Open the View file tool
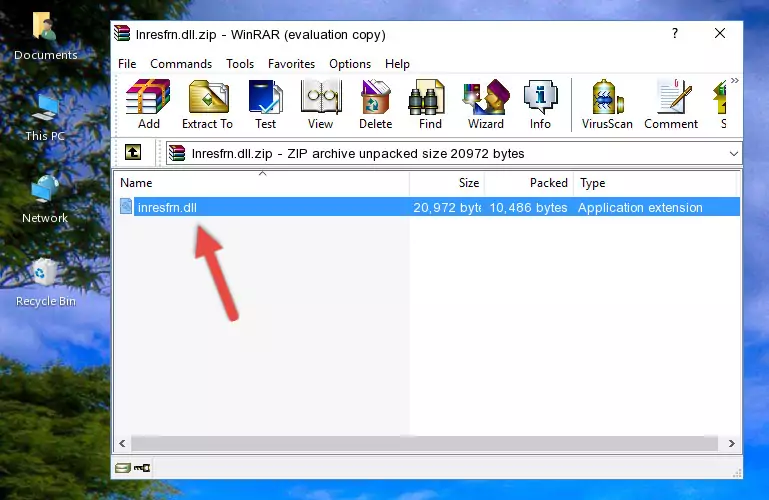The width and height of the screenshot is (769, 500). (x=321, y=104)
